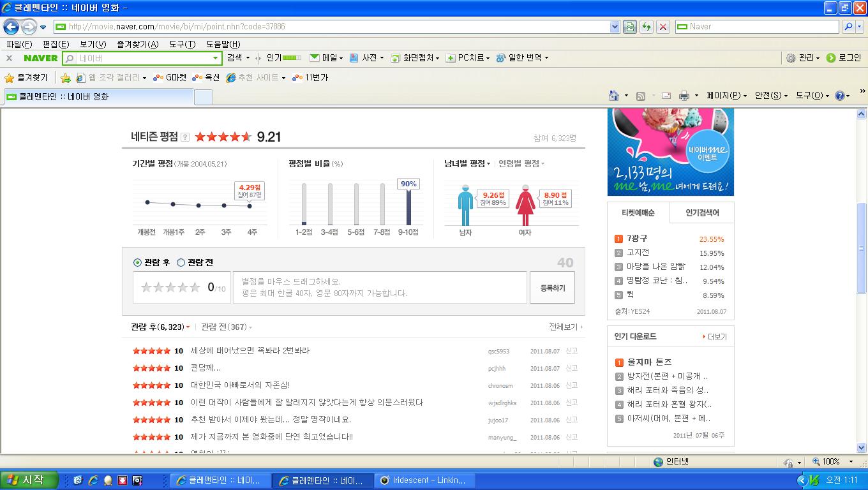This screenshot has width=868, height=490.
Task: Click the add-to-favorites-bar star icon
Action: (65, 78)
